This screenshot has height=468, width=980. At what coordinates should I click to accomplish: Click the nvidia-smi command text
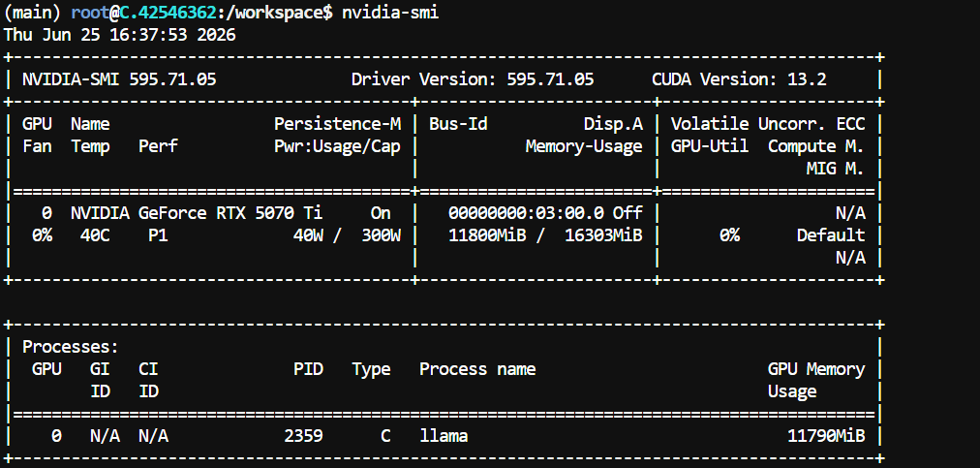coord(390,13)
